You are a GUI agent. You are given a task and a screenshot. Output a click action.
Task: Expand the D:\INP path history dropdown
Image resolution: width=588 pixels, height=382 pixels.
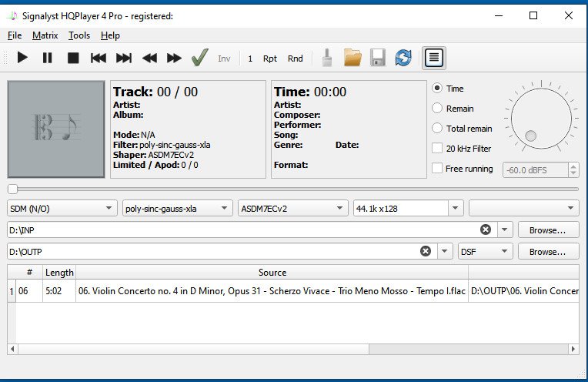coord(505,230)
